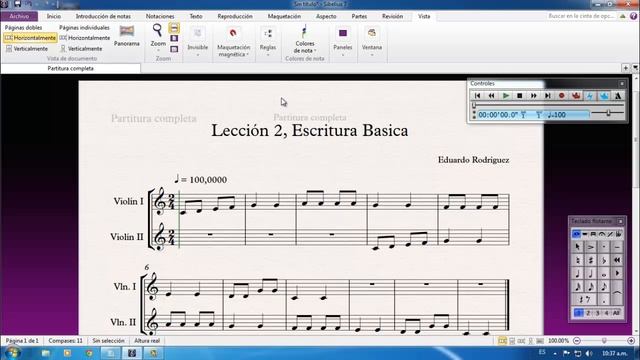The height and width of the screenshot is (360, 640).
Task: Click the playback timeline slider handle
Action: 474,105
